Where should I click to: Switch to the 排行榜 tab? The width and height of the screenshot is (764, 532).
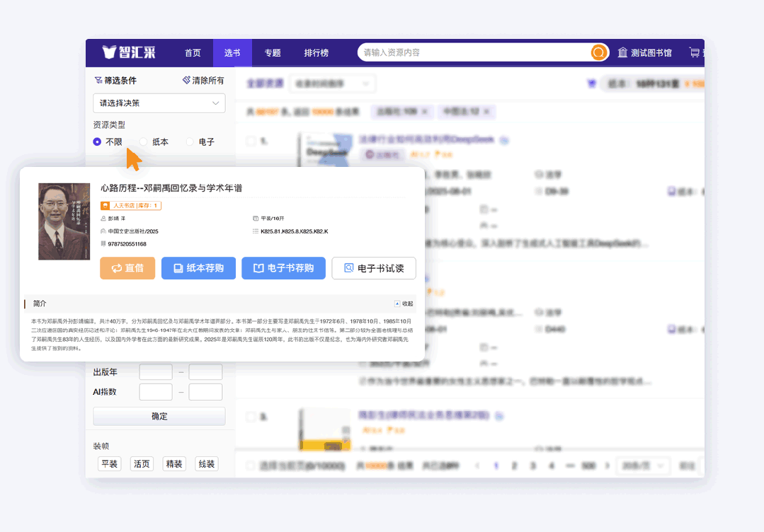[x=316, y=53]
